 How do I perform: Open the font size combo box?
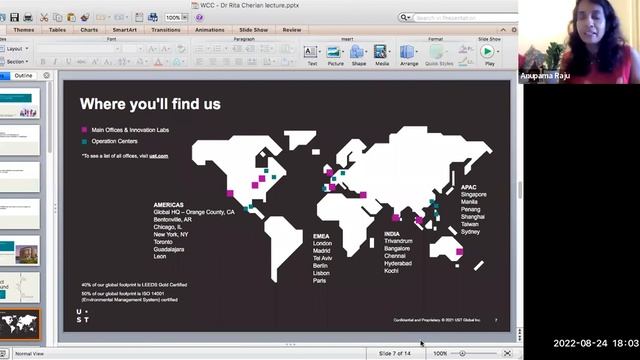point(133,49)
